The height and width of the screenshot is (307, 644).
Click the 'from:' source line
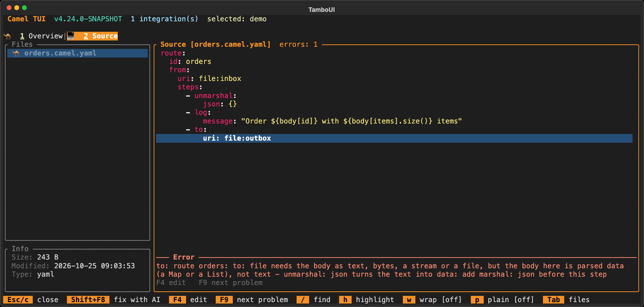point(179,70)
